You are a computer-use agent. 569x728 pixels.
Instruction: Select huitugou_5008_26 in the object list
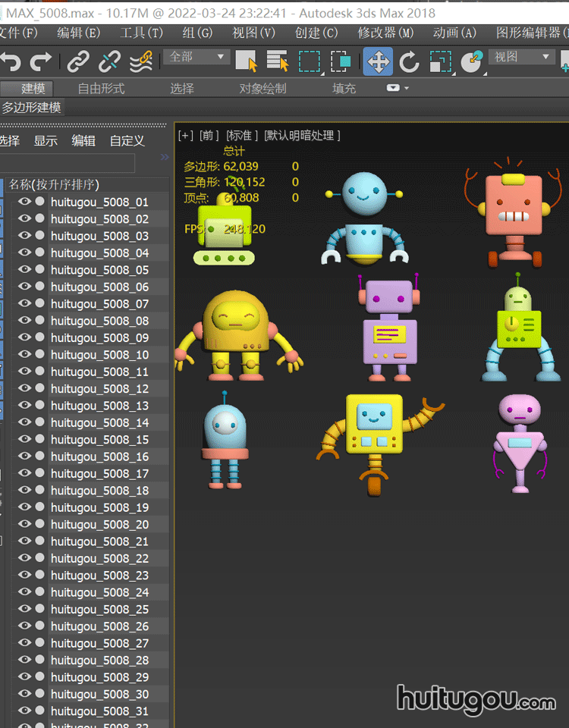(x=100, y=626)
